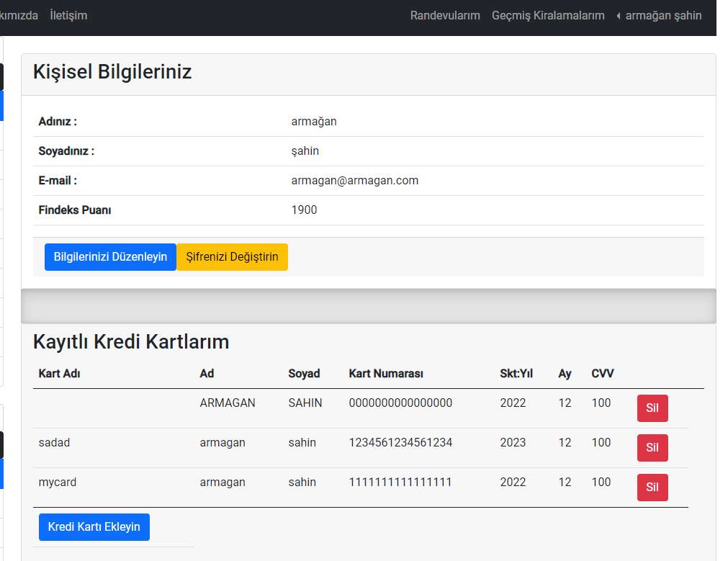Click the Kayıtlı Kredi Kartlarım heading

click(130, 341)
